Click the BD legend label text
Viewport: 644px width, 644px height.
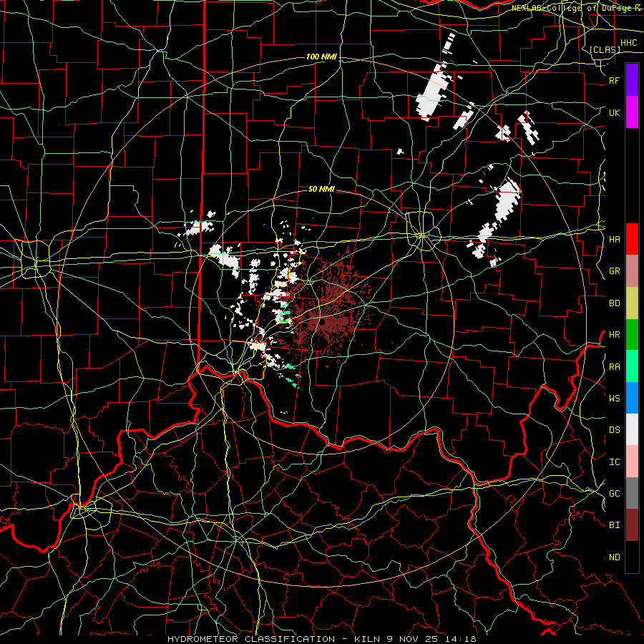point(614,303)
